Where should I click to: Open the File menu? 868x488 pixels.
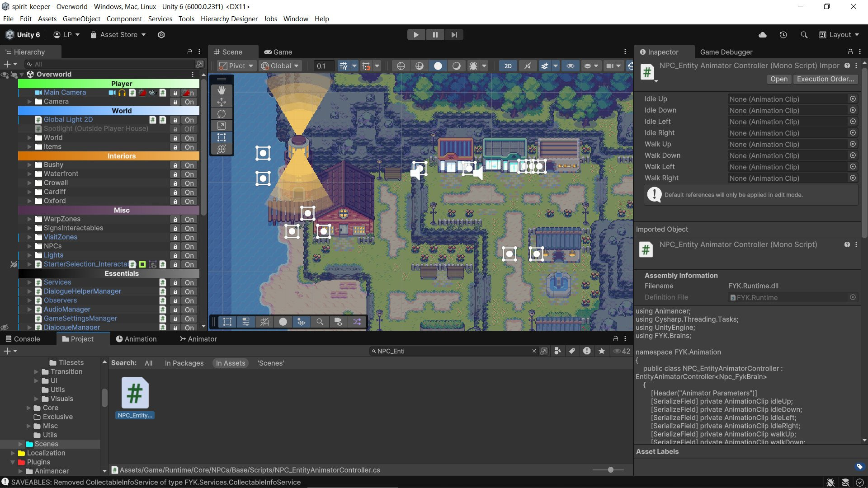(x=8, y=19)
